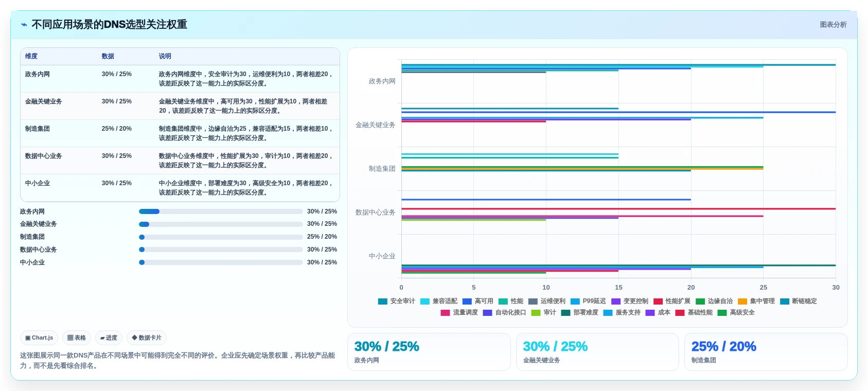Hide the 集中管理 series in the legend
The image size is (868, 391).
[756, 301]
